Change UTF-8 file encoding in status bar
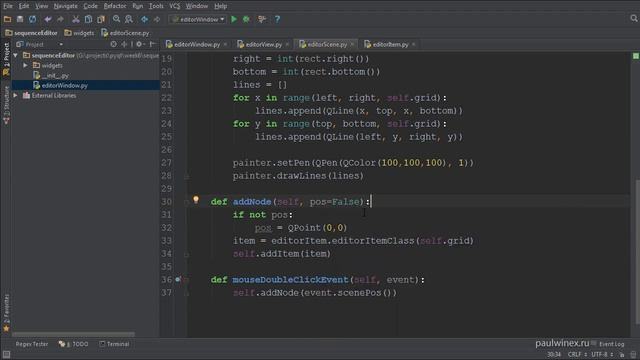The height and width of the screenshot is (360, 640). tap(602, 354)
